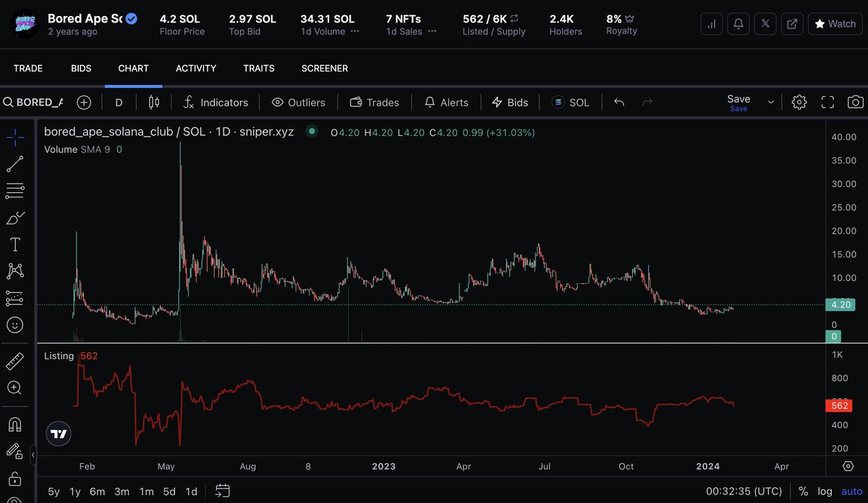Open the candlestick chart style menu
868x503 pixels.
click(x=153, y=103)
